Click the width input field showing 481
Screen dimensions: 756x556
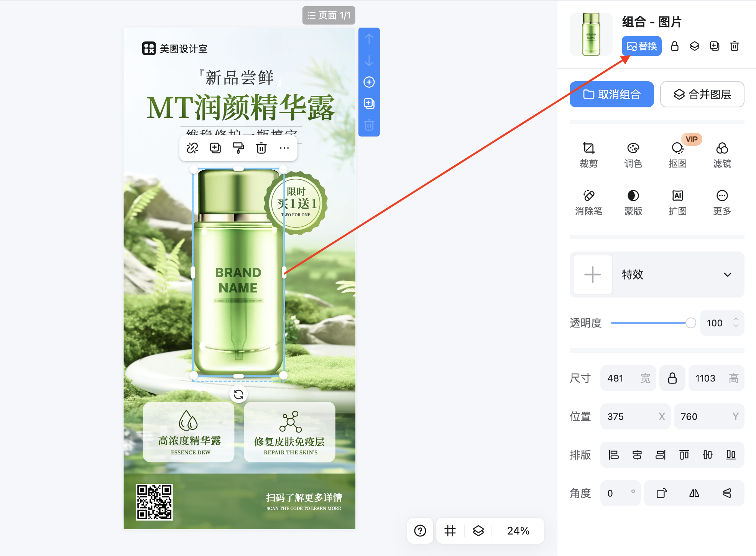pos(621,378)
